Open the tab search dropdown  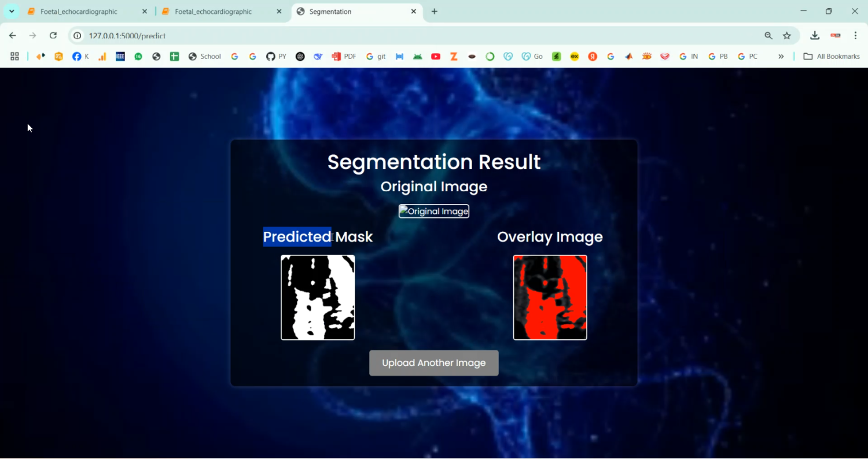pos(12,11)
